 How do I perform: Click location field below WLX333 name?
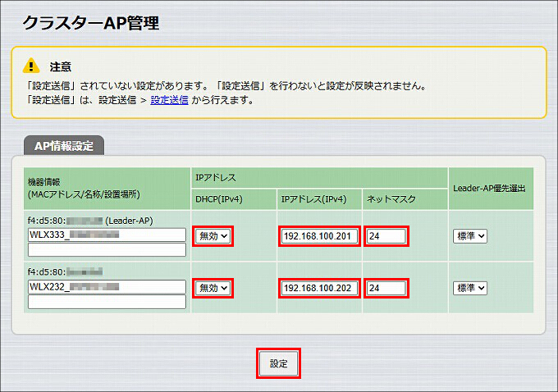(107, 249)
